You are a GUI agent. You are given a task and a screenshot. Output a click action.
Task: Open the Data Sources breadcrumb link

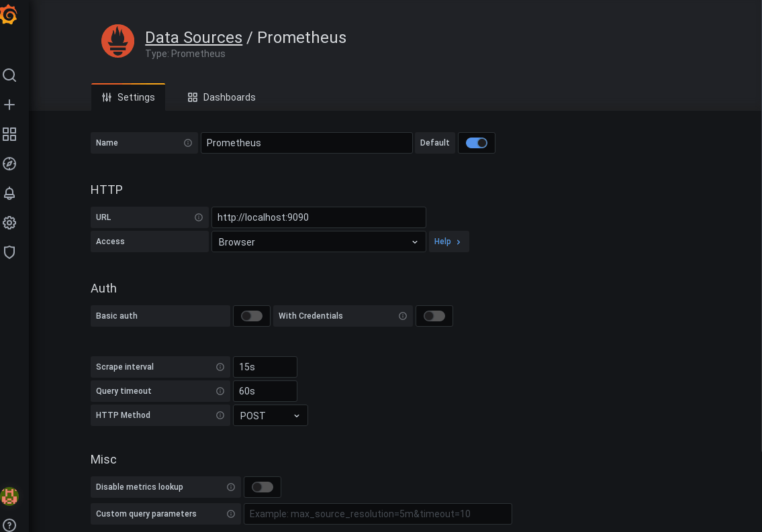click(193, 38)
